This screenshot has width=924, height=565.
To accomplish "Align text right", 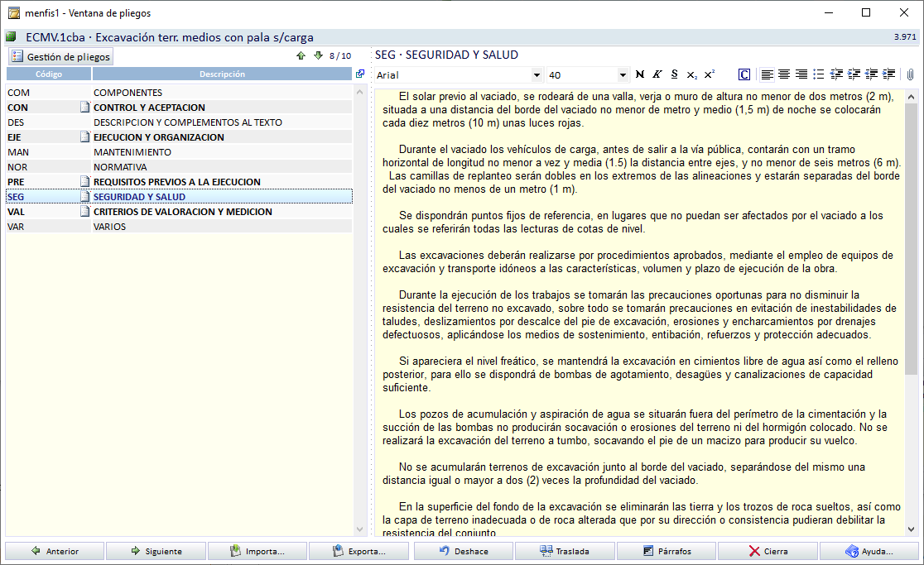I will click(801, 74).
